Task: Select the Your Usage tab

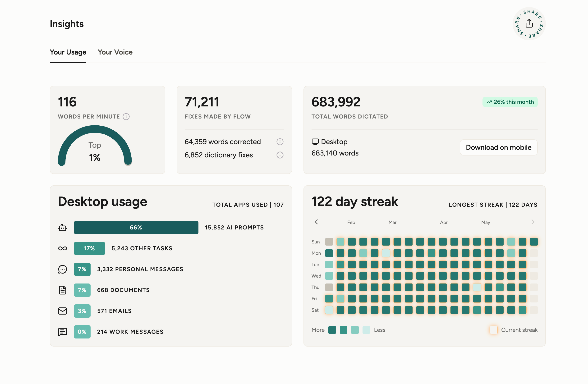Action: pos(68,52)
